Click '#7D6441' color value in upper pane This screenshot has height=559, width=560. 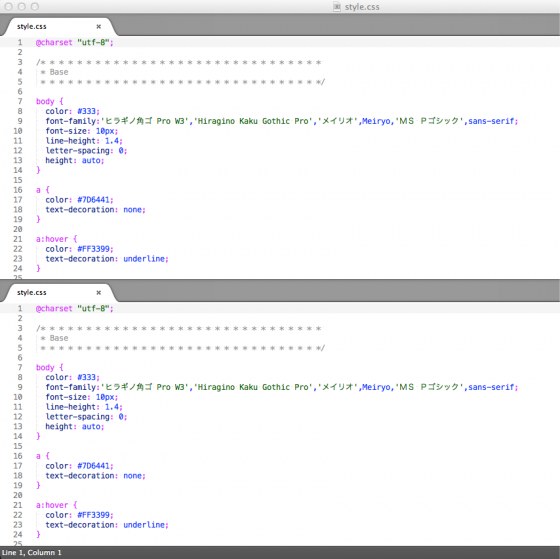tap(94, 200)
